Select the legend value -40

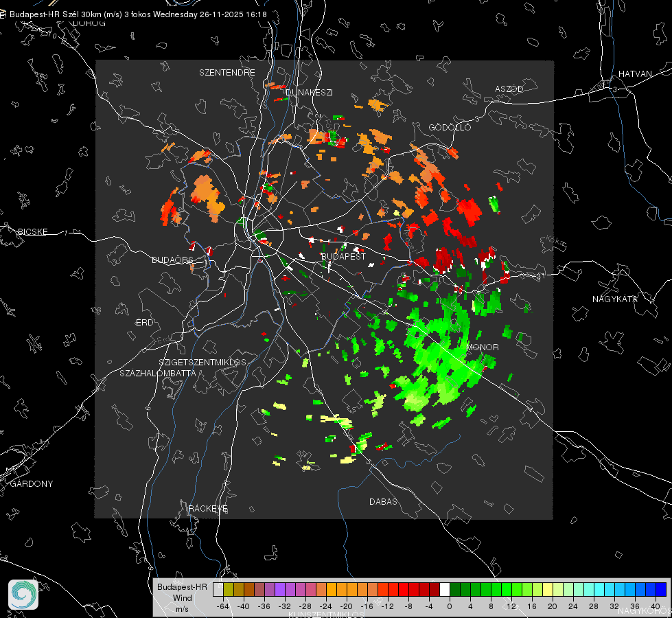244,606
